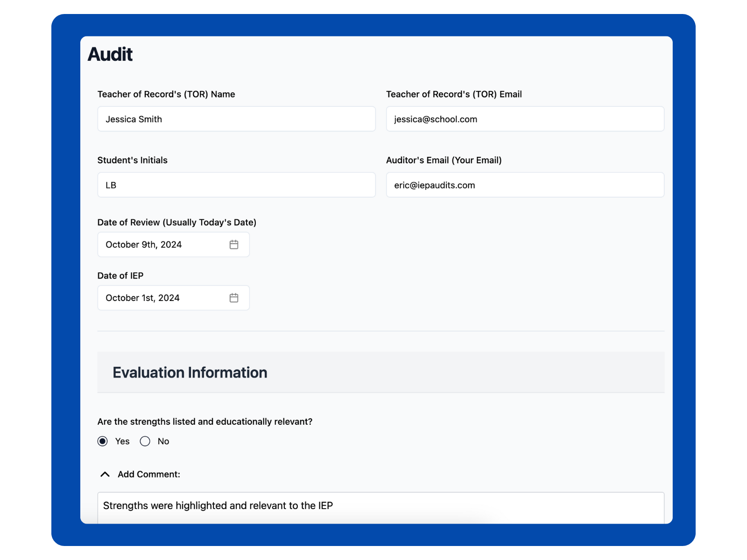Image resolution: width=747 pixels, height=560 pixels.
Task: Click the strengths listed question text
Action: [x=205, y=422]
